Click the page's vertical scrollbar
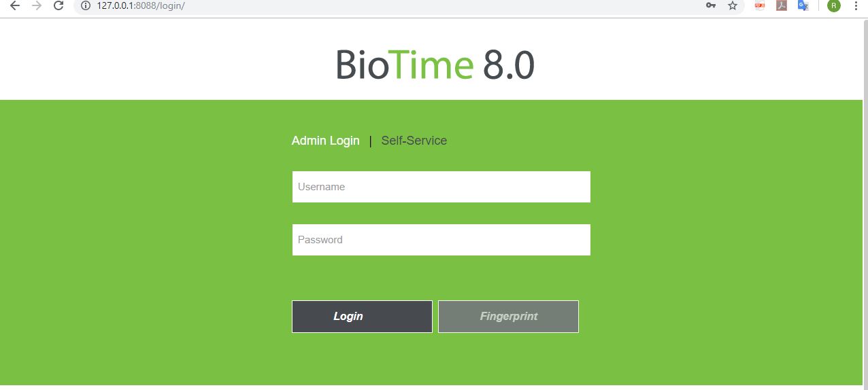Image resolution: width=868 pixels, height=390 pixels. 865,204
